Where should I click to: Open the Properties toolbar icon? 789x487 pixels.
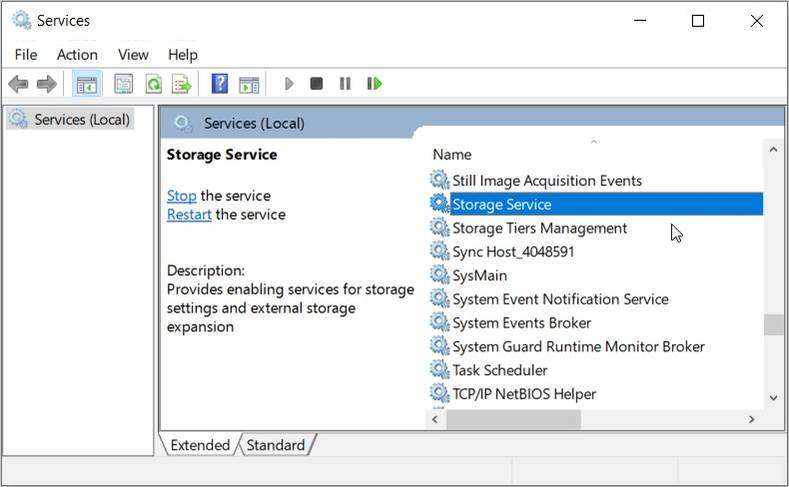click(123, 84)
